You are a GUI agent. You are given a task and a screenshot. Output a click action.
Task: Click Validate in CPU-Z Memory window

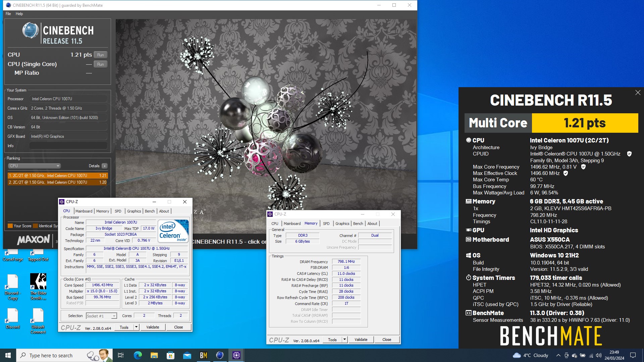(x=361, y=340)
